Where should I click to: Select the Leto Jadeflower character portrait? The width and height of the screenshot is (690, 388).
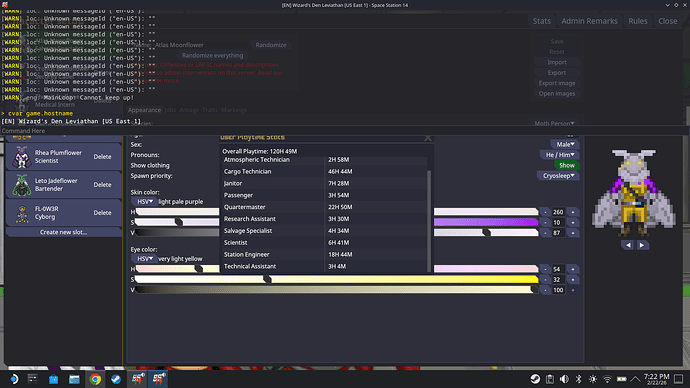pyautogui.click(x=22, y=185)
